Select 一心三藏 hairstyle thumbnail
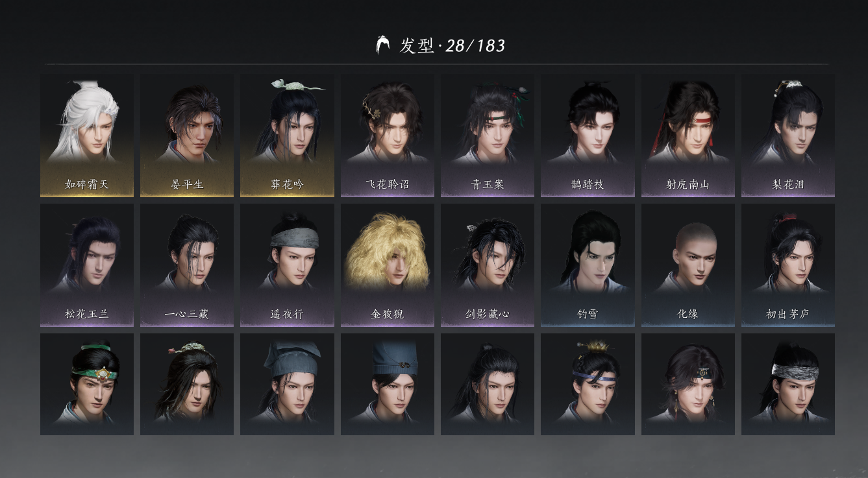Screen dimensions: 868x478 pos(187,265)
